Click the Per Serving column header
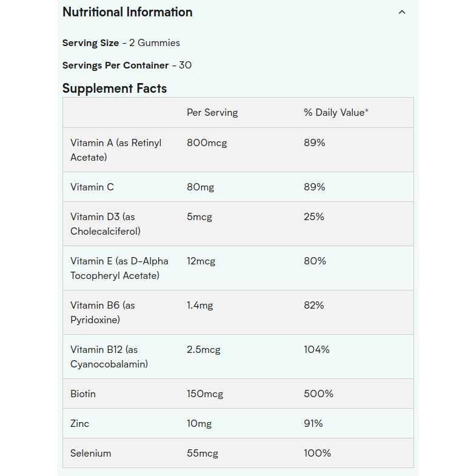 coord(212,113)
